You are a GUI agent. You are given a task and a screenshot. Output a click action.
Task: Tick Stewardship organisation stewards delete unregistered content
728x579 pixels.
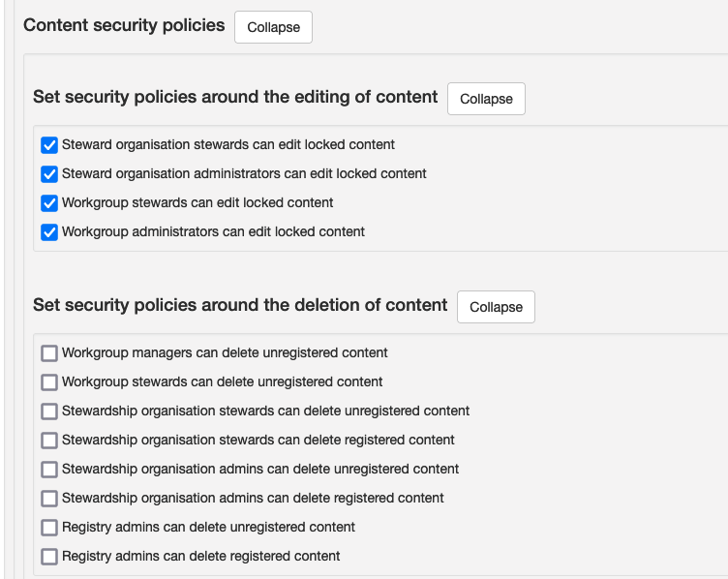tap(49, 411)
